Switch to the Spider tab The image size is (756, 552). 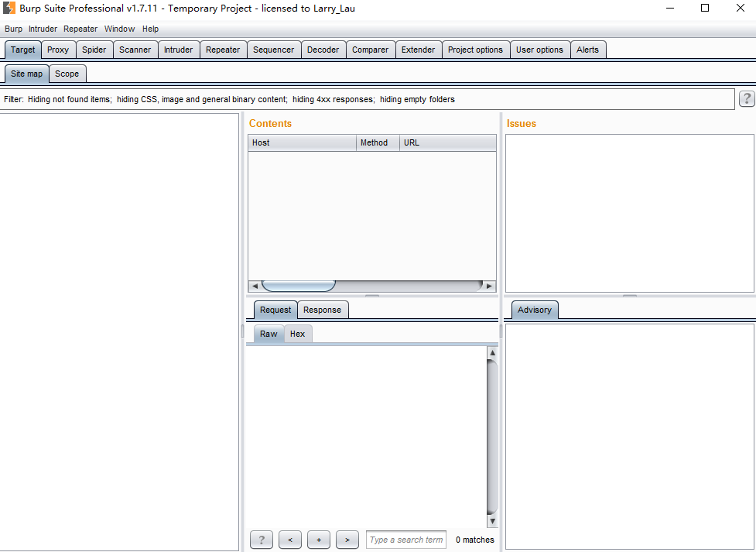click(x=94, y=50)
